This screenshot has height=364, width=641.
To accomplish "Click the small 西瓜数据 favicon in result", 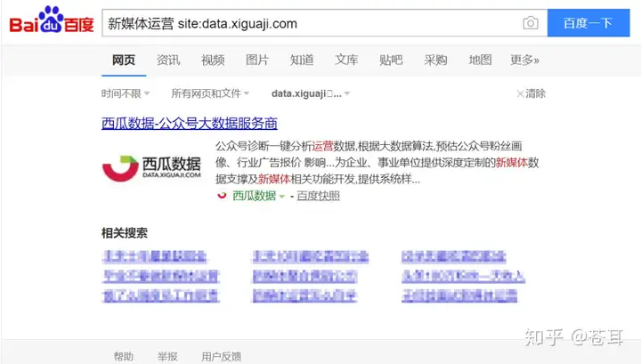I will pos(222,196).
